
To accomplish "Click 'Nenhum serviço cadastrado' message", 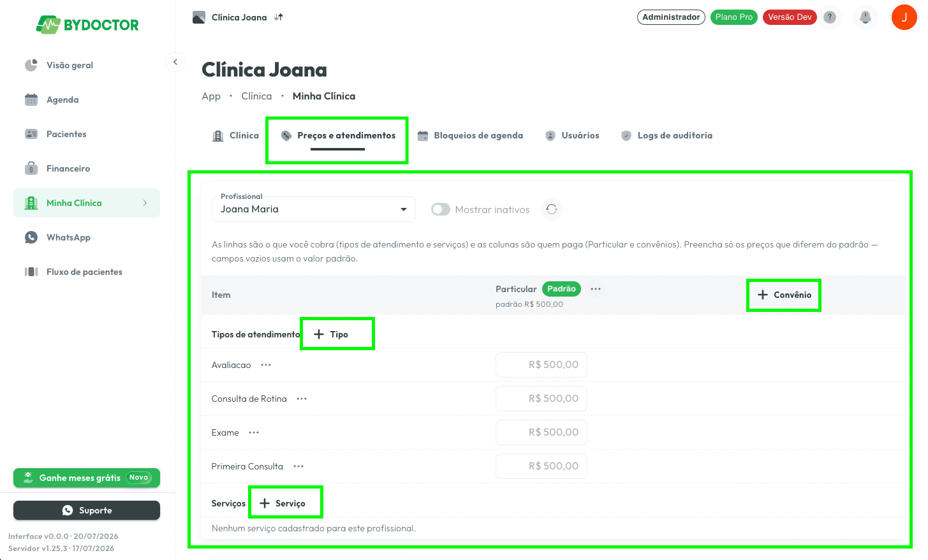I will pyautogui.click(x=314, y=528).
